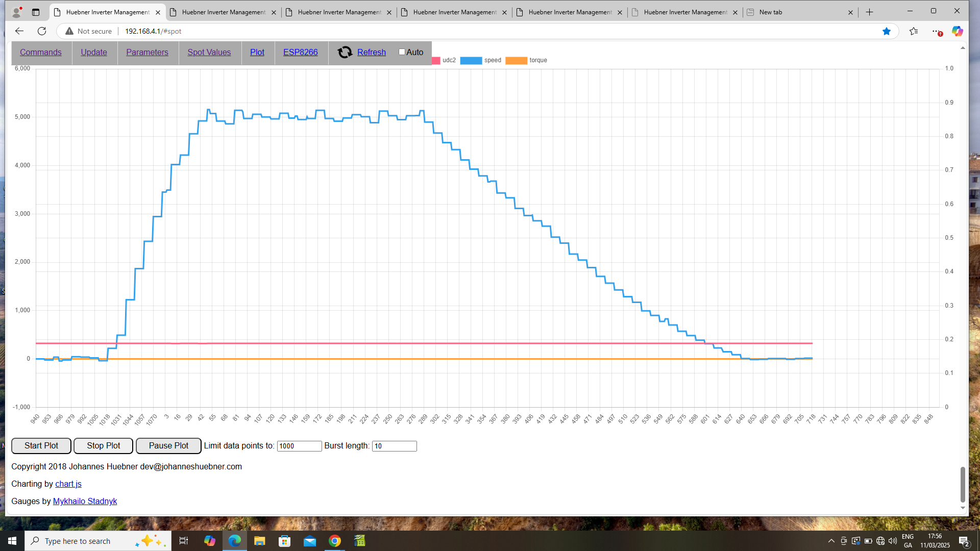Hide the speed series via legend
Image resolution: width=980 pixels, height=551 pixels.
pos(471,60)
